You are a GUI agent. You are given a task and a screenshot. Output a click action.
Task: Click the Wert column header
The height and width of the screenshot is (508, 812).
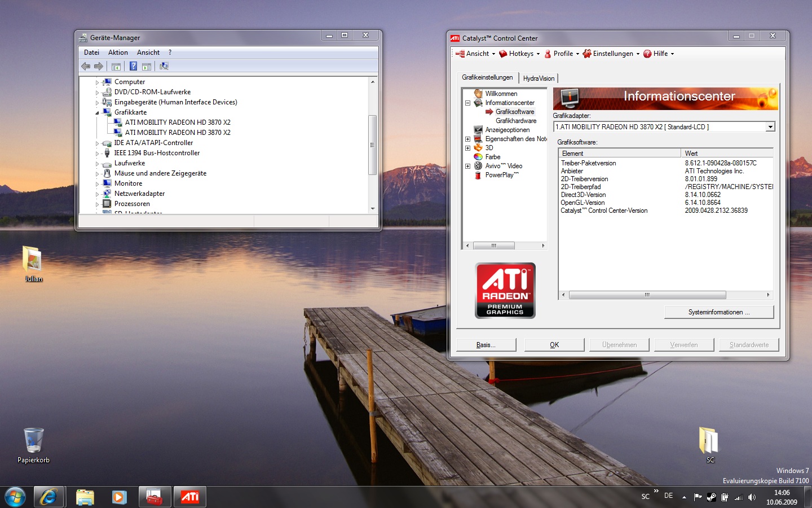[x=727, y=154]
